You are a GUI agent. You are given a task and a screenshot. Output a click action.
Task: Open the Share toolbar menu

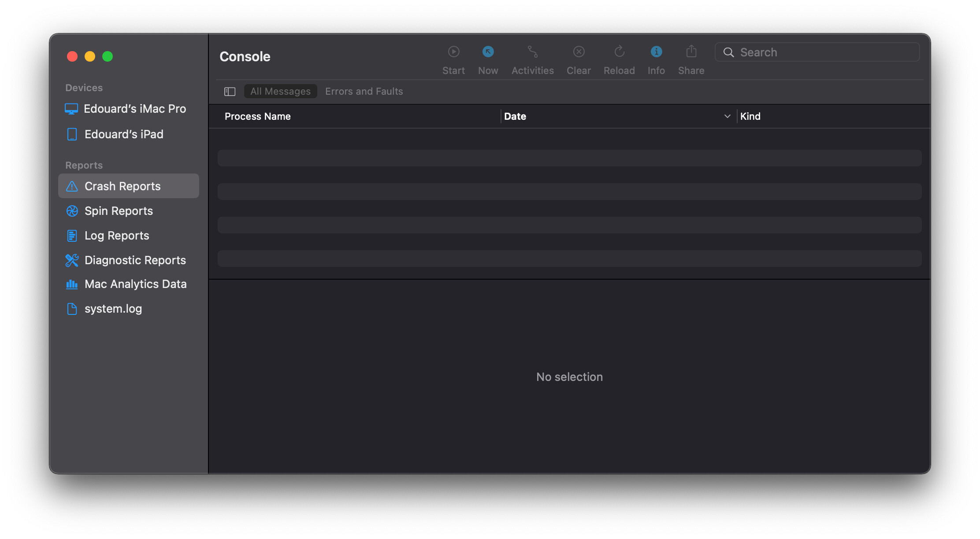691,52
